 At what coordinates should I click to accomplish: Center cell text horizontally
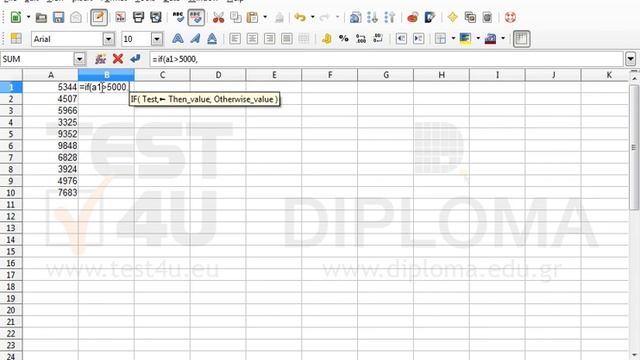pyautogui.click(x=252, y=39)
